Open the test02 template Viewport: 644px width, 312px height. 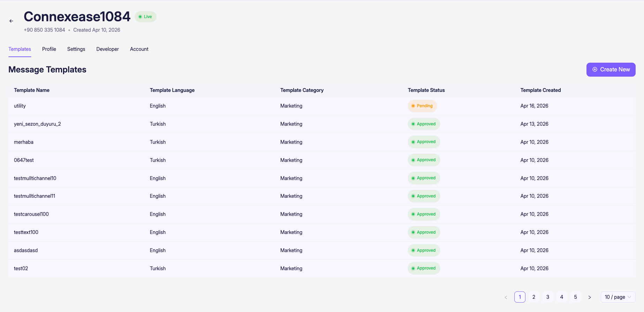pyautogui.click(x=322, y=268)
